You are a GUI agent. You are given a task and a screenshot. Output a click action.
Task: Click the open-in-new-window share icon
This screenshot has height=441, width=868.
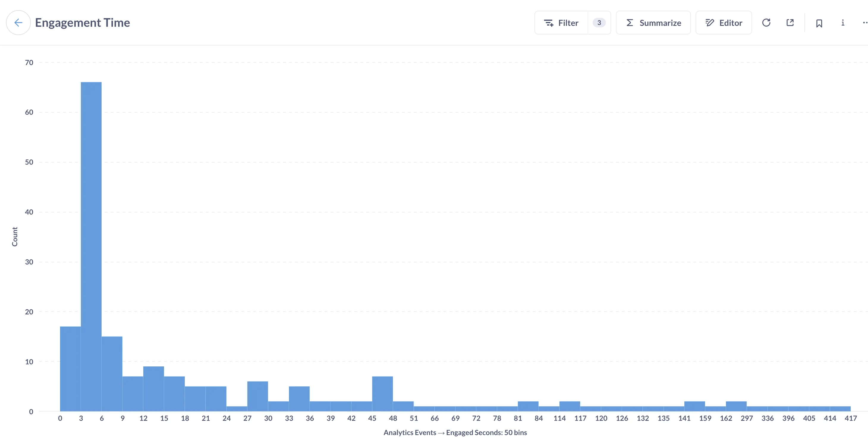(790, 23)
